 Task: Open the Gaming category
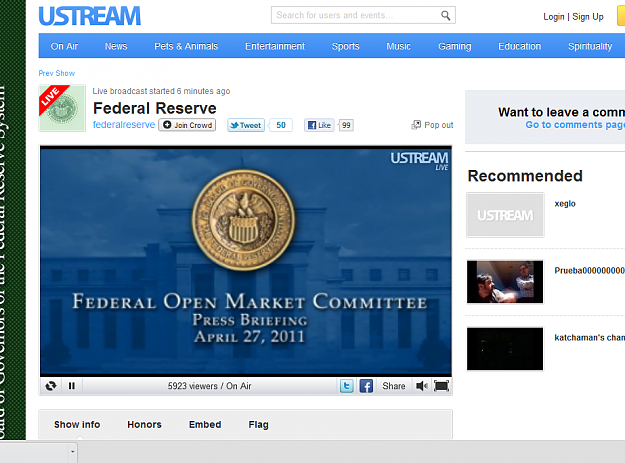point(455,47)
